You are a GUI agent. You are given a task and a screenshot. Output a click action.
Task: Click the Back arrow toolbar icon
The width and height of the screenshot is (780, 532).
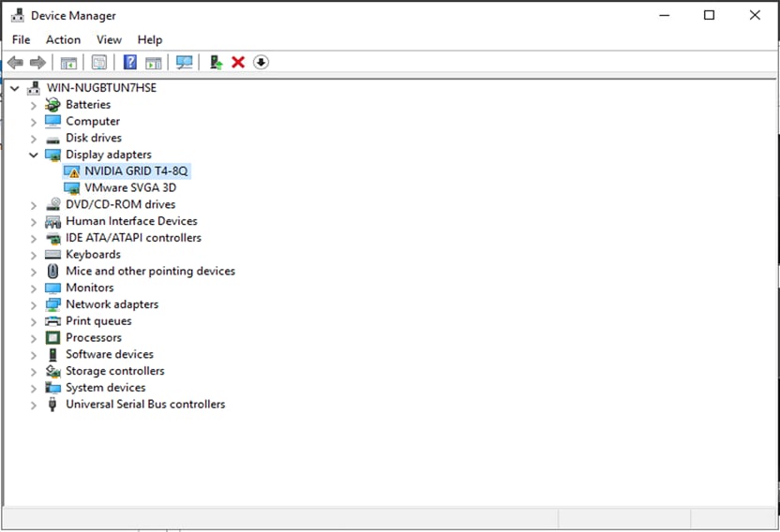pos(15,63)
